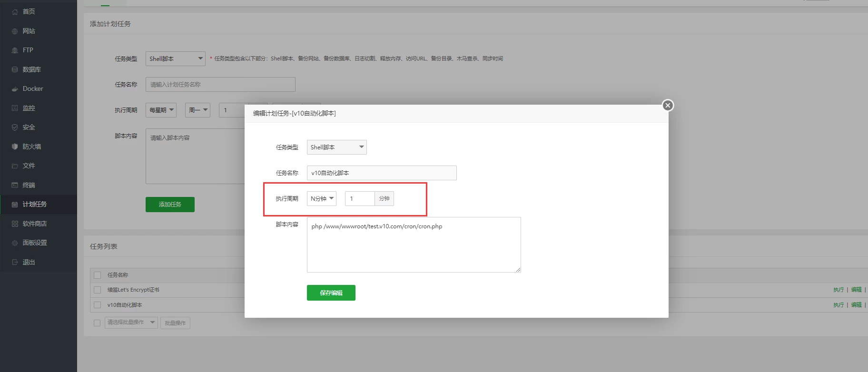Open the 请选择批量操作 batch dropdown
This screenshot has height=372, width=868.
tap(131, 323)
